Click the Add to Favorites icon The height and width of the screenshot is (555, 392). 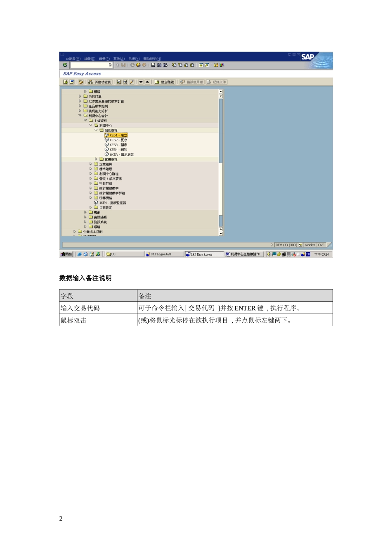point(118,82)
